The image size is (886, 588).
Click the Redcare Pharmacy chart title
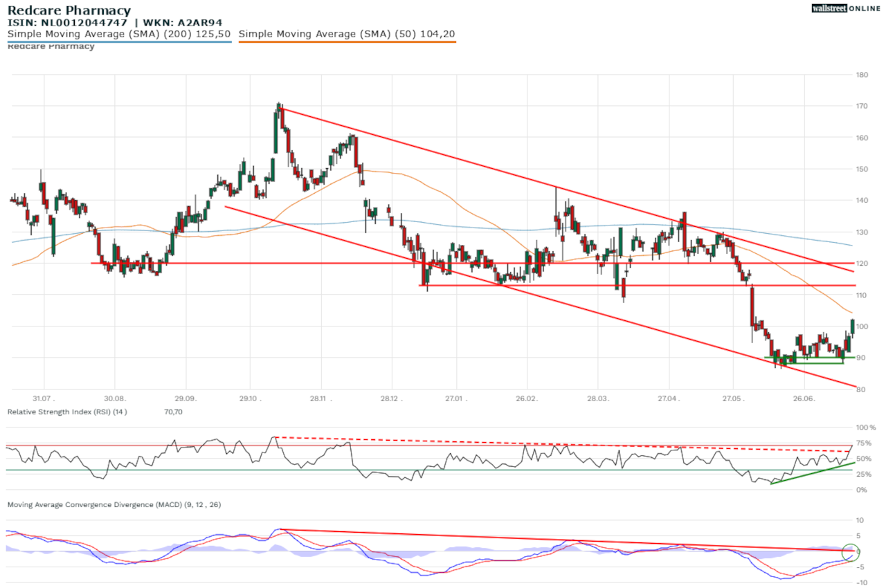click(69, 10)
